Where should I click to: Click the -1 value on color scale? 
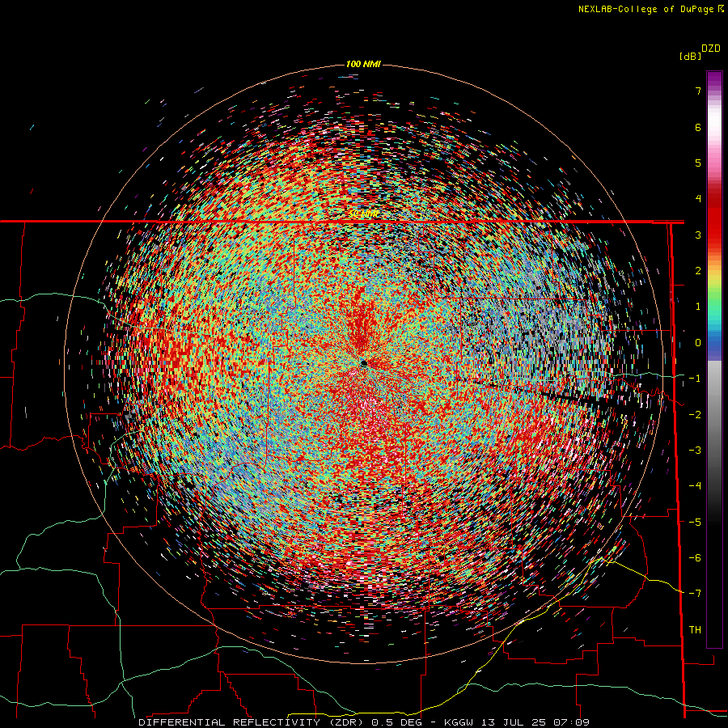pos(695,379)
